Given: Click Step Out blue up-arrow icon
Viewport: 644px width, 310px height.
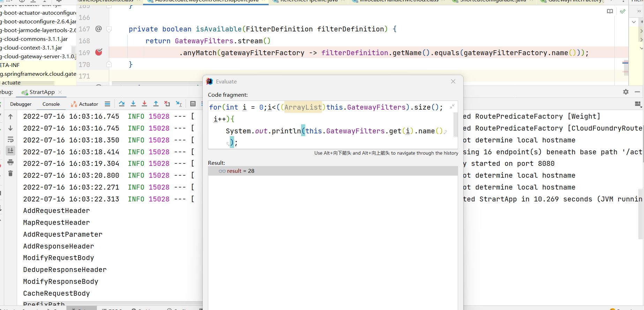Looking at the screenshot, I should pos(156,104).
